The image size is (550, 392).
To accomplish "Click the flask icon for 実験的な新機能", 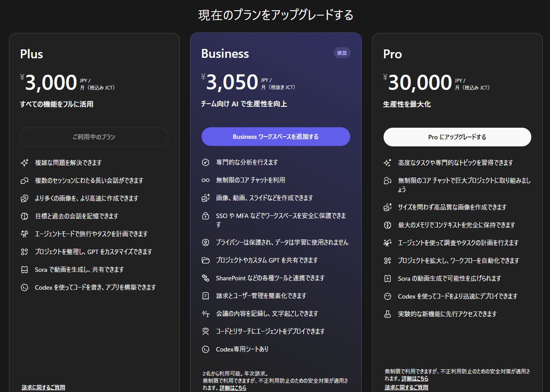I will point(387,314).
